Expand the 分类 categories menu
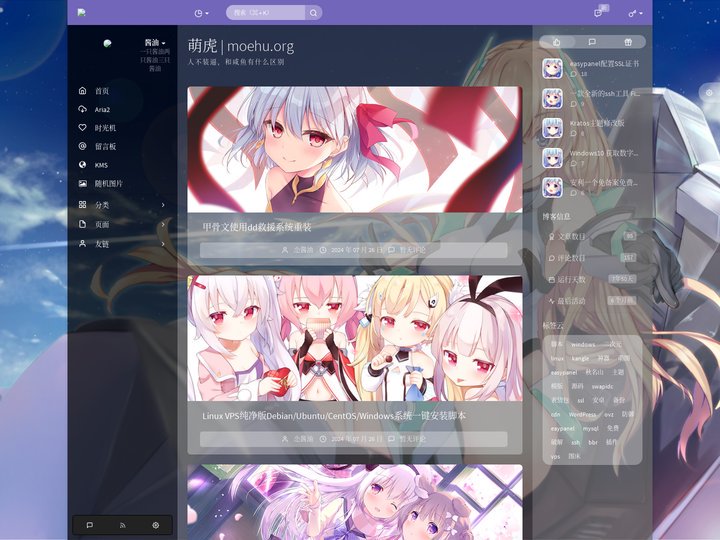The height and width of the screenshot is (540, 720). coord(122,205)
